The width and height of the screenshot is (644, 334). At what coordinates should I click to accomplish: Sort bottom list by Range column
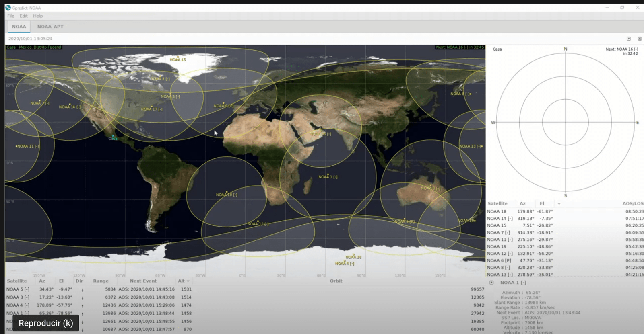(101, 281)
